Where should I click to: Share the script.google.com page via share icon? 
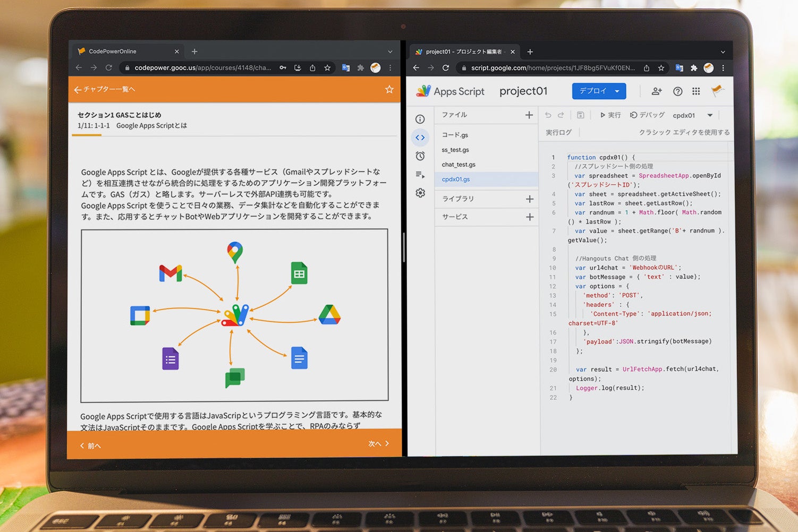[x=647, y=68]
